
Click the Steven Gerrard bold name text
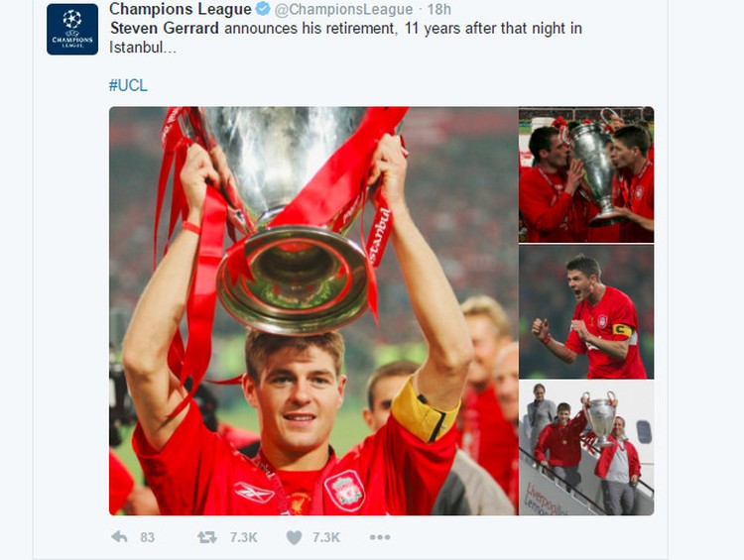(x=164, y=28)
